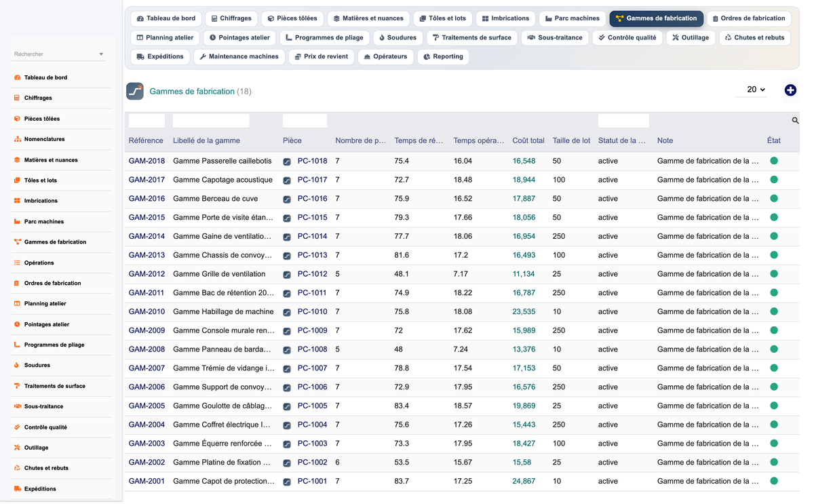Screen dimensions: 814x504
Task: Click label Gamme Capotage acoustique
Action: [222, 180]
